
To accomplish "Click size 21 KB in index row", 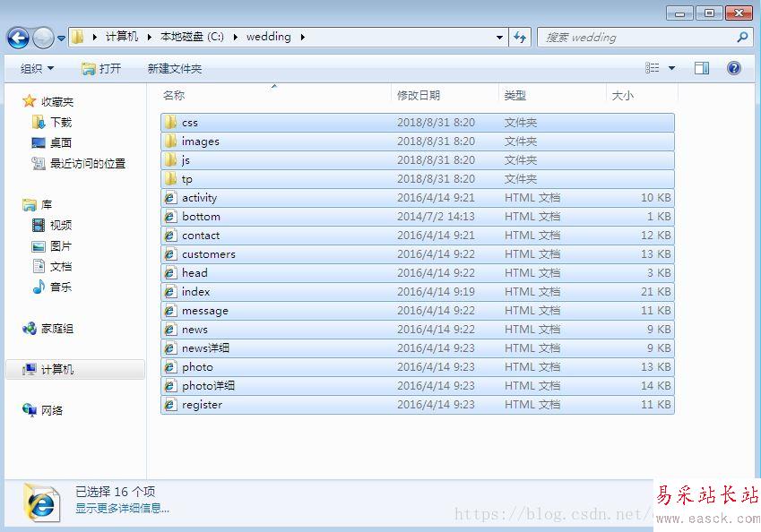I will 656,291.
